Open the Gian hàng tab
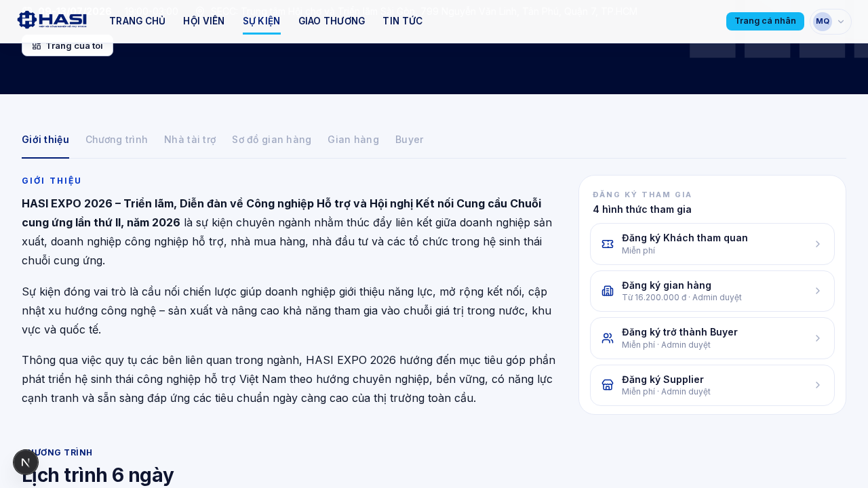868x488 pixels. tap(353, 140)
